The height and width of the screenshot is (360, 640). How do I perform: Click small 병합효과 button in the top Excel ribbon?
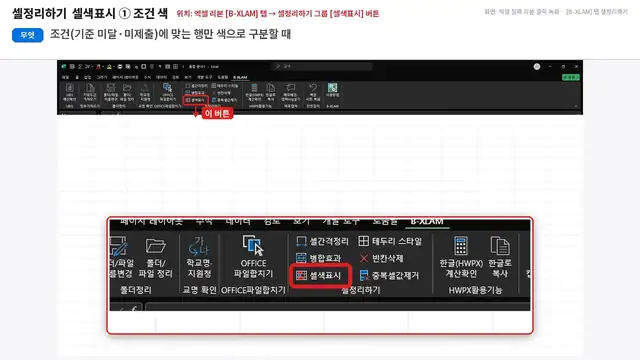click(196, 93)
